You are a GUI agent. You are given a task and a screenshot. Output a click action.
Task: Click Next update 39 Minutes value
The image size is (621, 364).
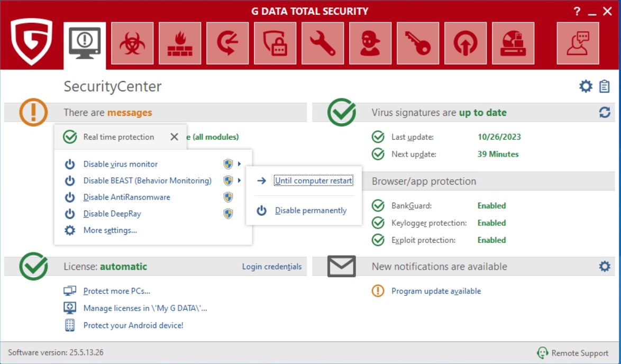click(x=498, y=154)
